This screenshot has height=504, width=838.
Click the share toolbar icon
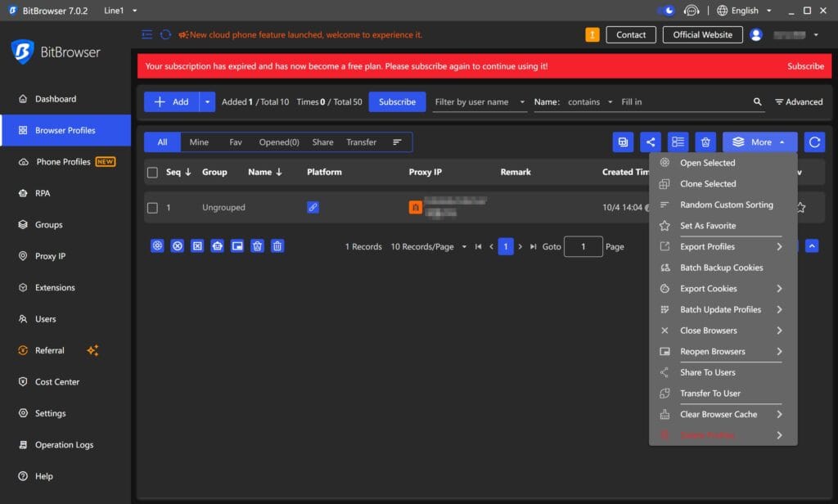[x=651, y=142]
